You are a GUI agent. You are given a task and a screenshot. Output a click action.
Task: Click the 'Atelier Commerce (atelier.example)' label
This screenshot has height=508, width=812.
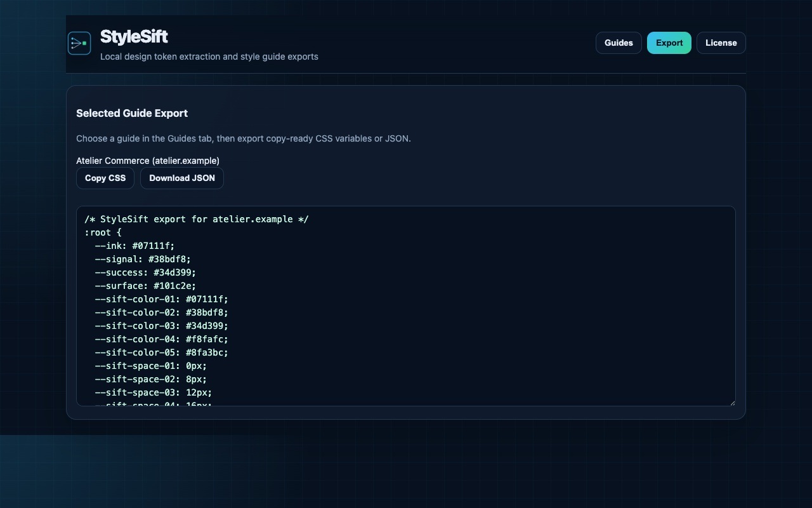148,161
